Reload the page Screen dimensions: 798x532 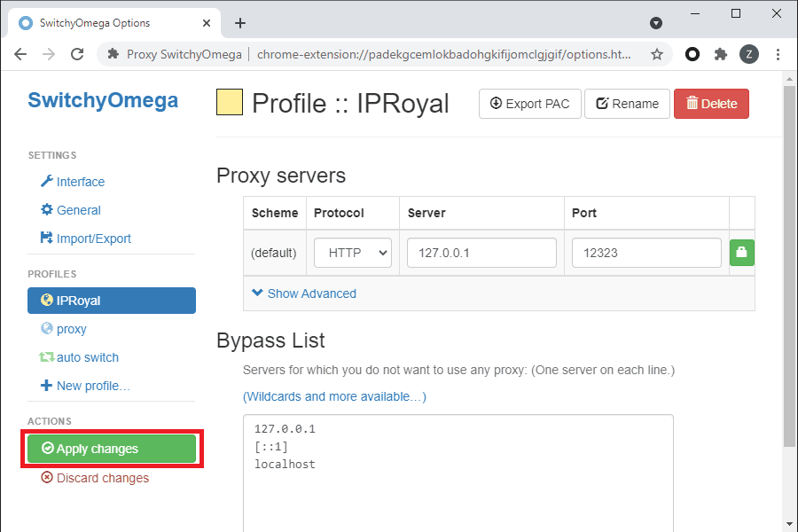click(x=77, y=54)
